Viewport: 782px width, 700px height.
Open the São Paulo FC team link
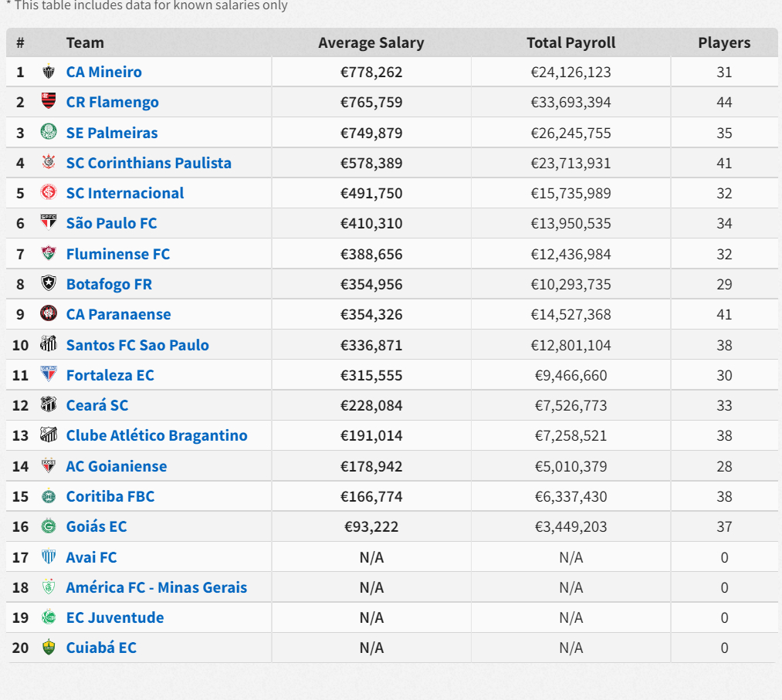point(111,223)
